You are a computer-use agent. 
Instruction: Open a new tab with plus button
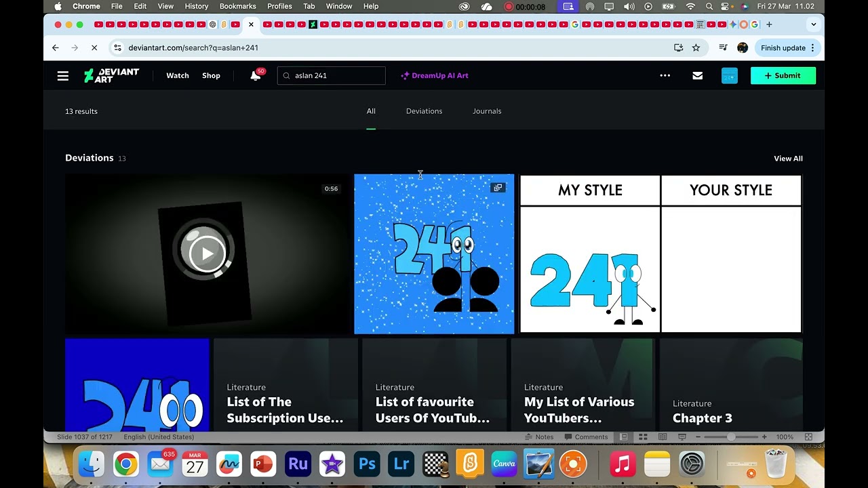[x=769, y=24]
